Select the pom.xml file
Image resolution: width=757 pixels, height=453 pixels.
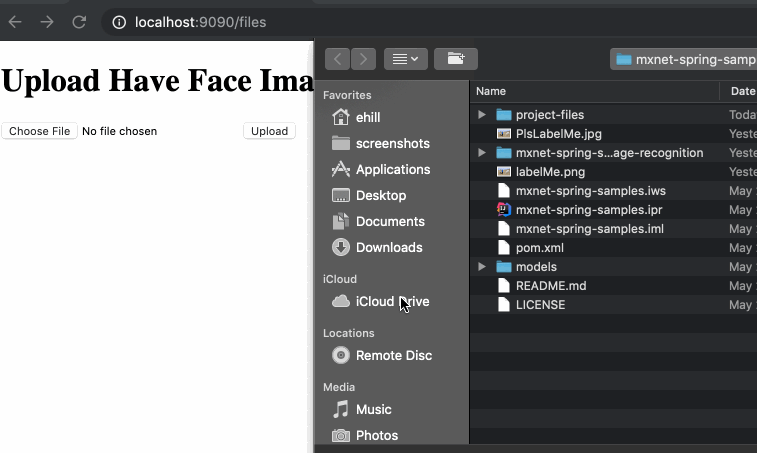614,248
